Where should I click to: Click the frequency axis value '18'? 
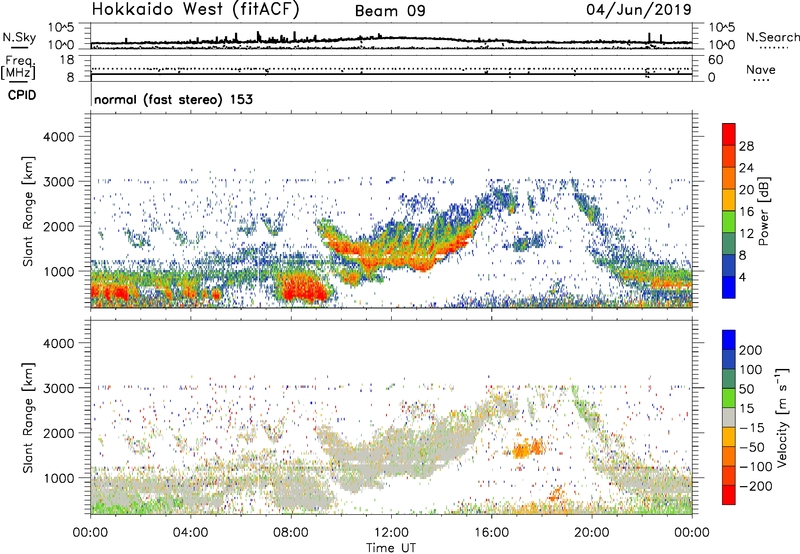(x=67, y=60)
